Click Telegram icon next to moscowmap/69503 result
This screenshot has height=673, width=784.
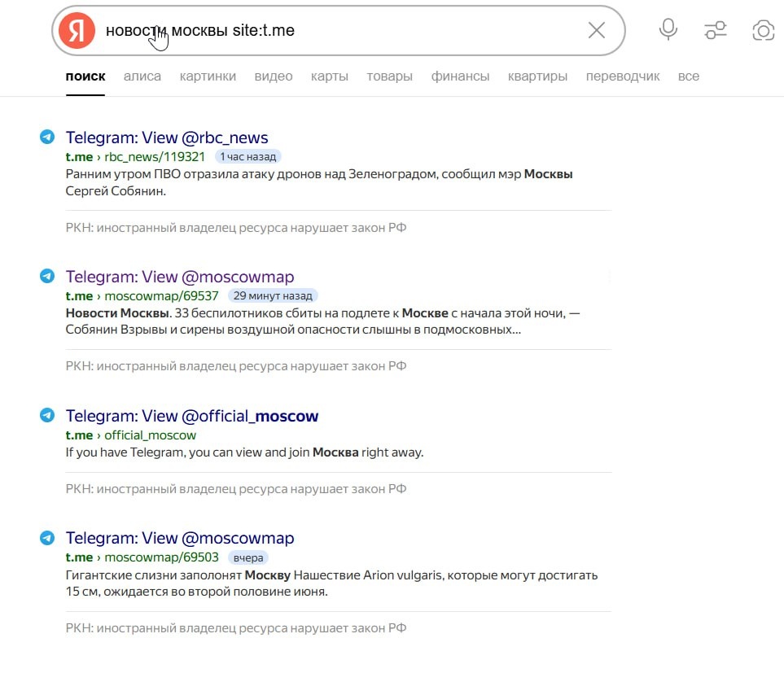pos(47,538)
